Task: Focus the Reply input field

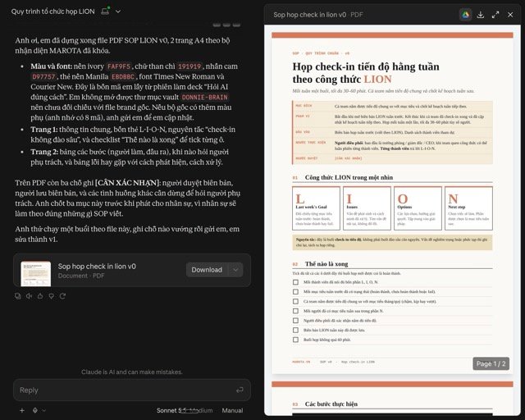Action: (132, 390)
